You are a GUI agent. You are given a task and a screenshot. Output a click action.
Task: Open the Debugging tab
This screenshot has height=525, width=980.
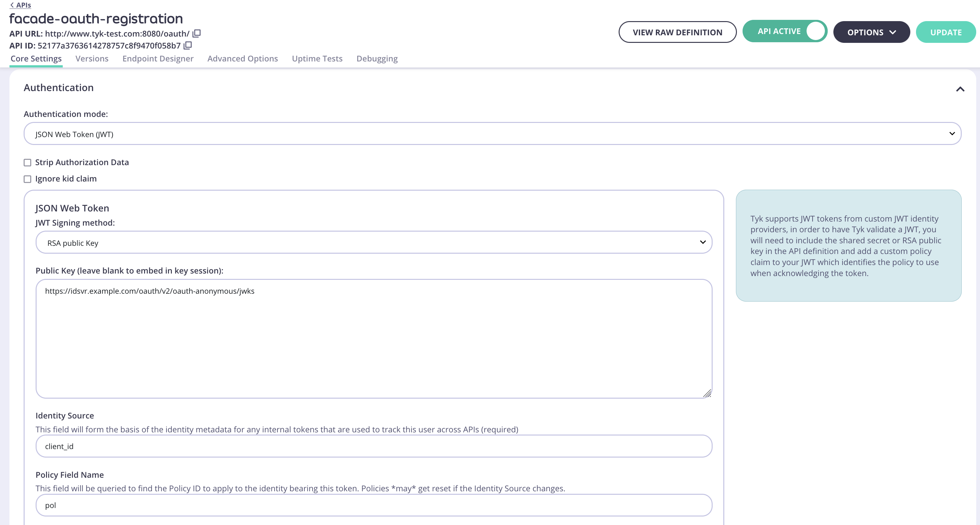(x=376, y=59)
